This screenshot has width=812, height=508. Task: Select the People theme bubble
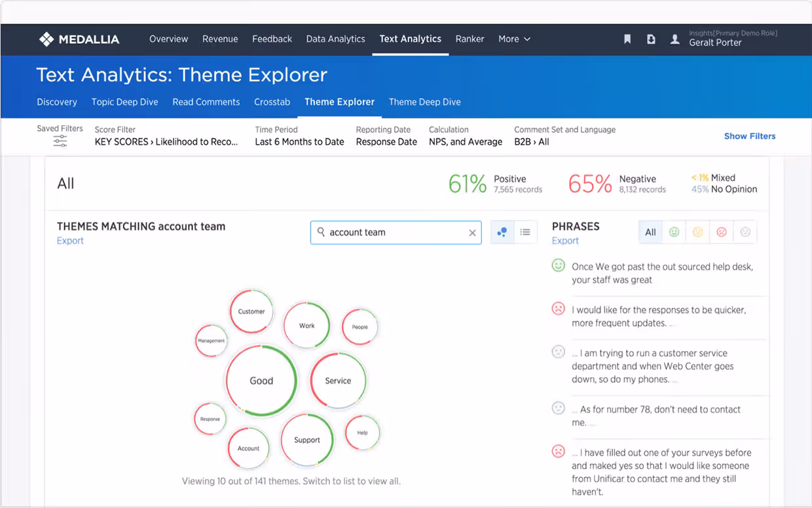coord(360,327)
